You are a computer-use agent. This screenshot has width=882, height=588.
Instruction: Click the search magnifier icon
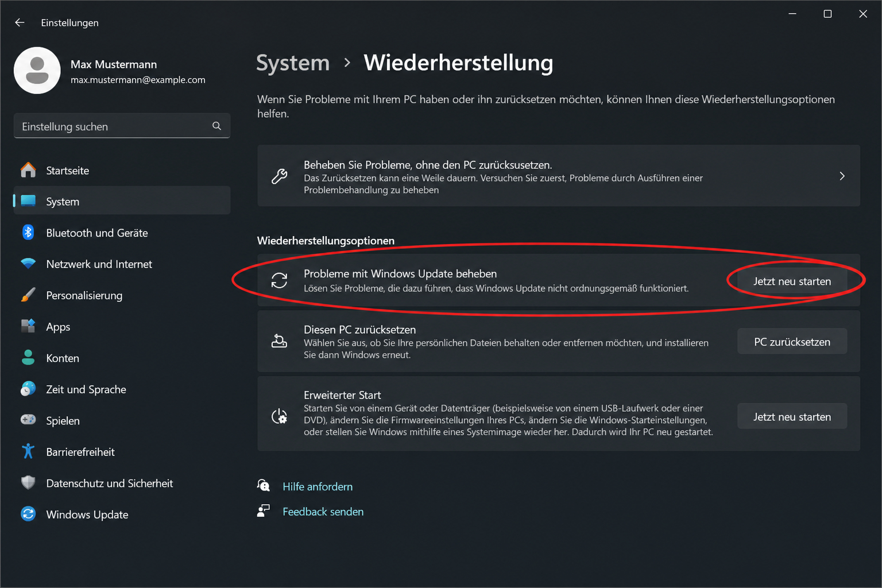coord(216,126)
